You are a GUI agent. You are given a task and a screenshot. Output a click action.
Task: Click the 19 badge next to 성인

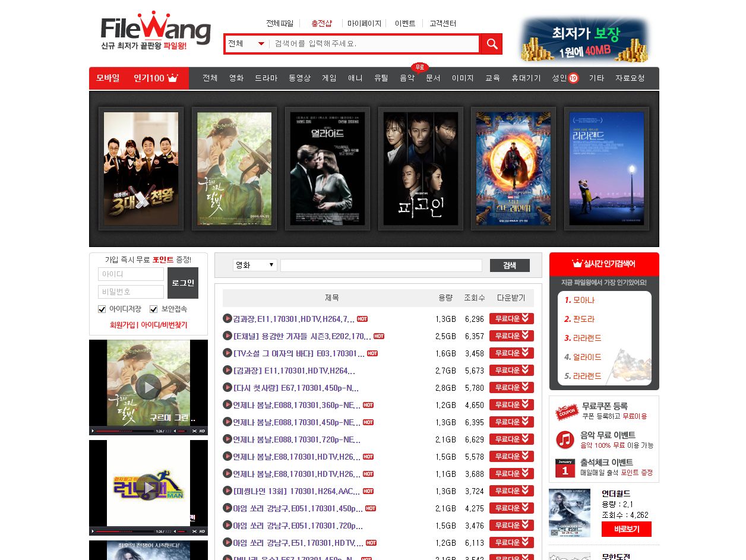click(x=573, y=78)
